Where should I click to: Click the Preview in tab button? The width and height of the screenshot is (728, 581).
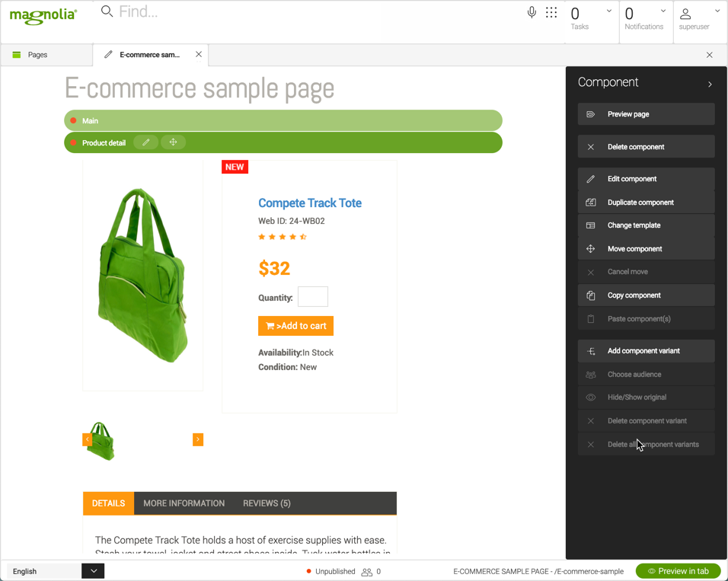678,570
